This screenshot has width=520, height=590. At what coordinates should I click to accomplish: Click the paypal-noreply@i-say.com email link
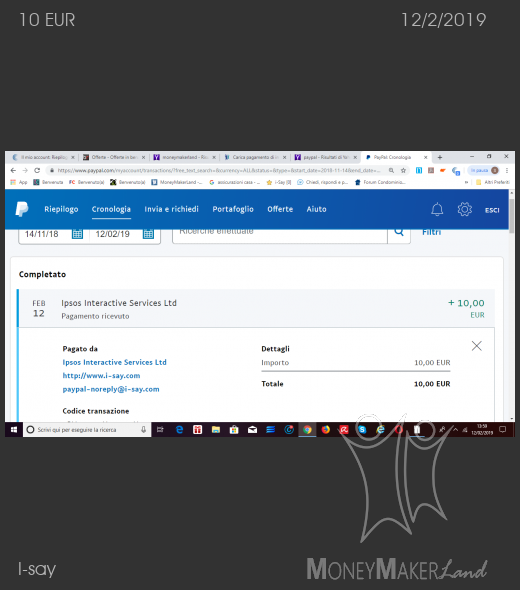coord(111,389)
